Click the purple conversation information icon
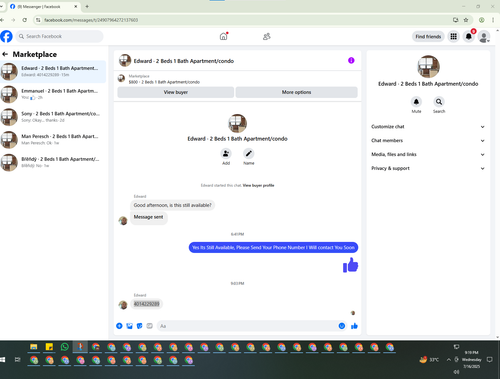500x379 pixels. point(351,60)
